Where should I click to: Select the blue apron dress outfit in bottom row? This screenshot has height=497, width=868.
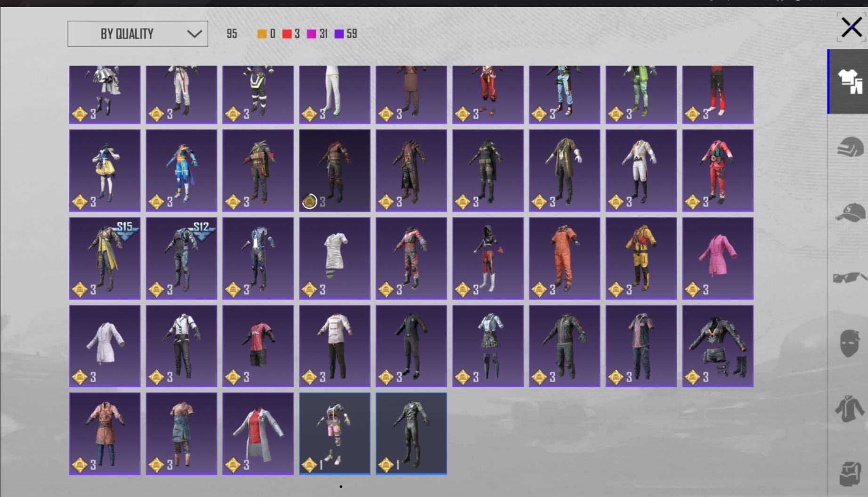point(181,434)
